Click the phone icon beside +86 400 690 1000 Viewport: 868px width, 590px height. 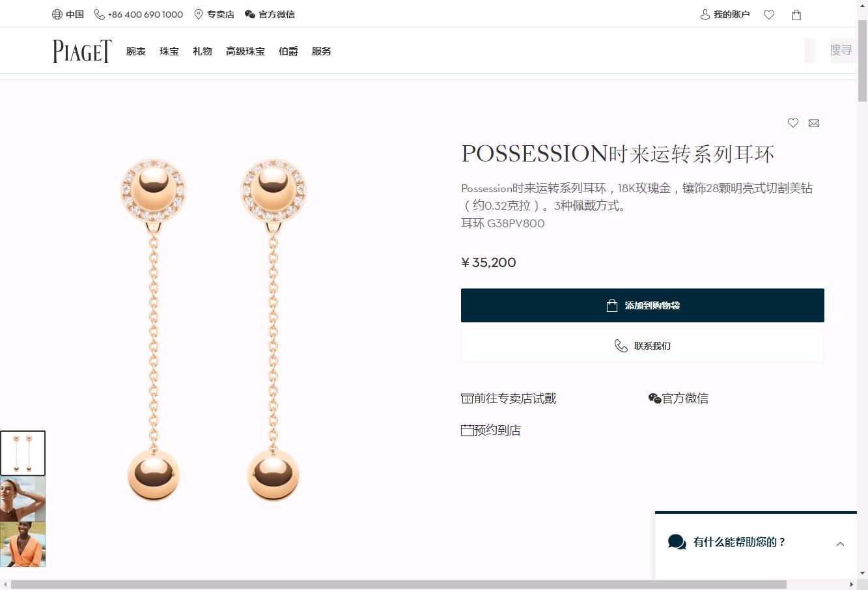point(100,14)
